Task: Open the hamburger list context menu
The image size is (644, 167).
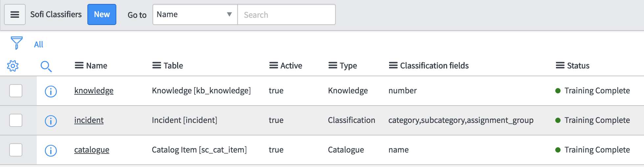Action: coord(15,14)
